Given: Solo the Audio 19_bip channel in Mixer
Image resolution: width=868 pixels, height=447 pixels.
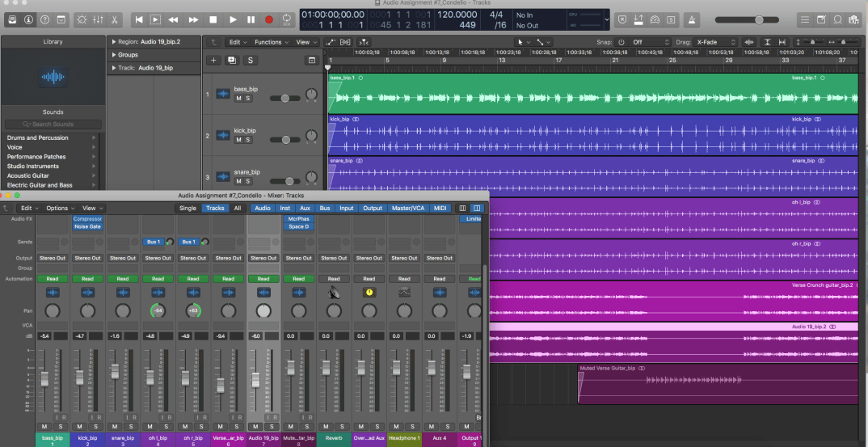Looking at the screenshot, I should [272, 427].
